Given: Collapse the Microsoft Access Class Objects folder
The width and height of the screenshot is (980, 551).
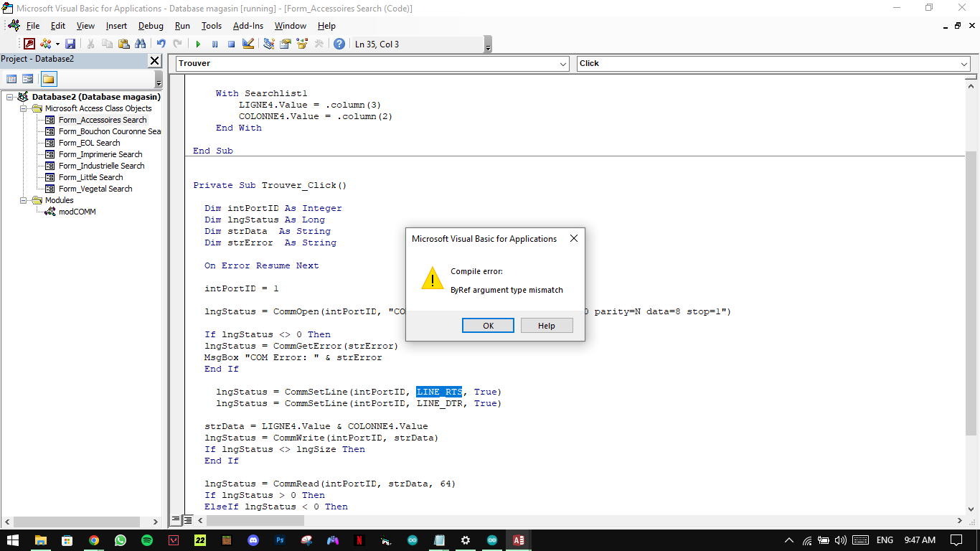Looking at the screenshot, I should click(23, 108).
